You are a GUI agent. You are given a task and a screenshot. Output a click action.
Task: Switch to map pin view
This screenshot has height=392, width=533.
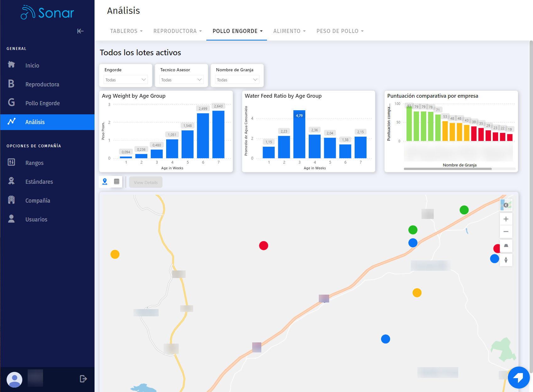coord(105,182)
